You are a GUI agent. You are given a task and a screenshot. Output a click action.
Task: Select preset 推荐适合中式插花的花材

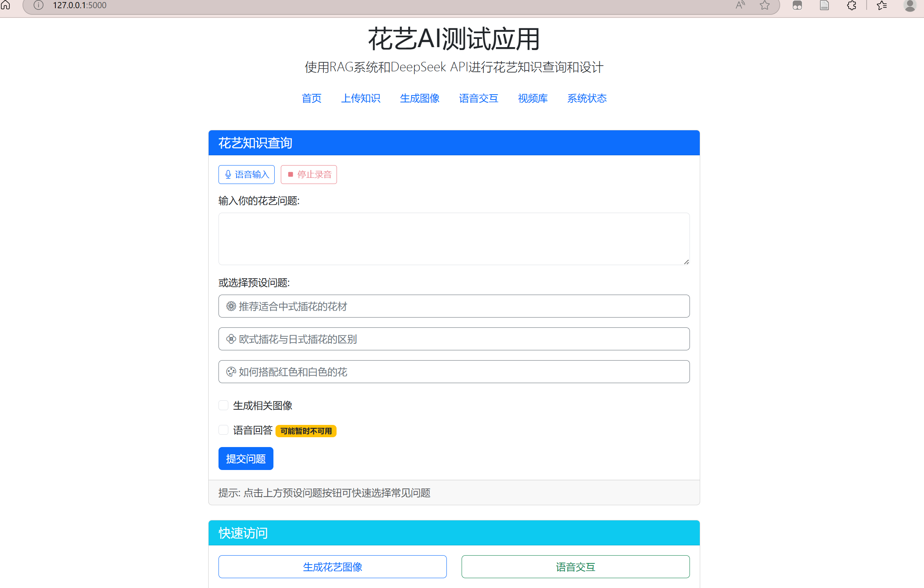[x=454, y=306]
